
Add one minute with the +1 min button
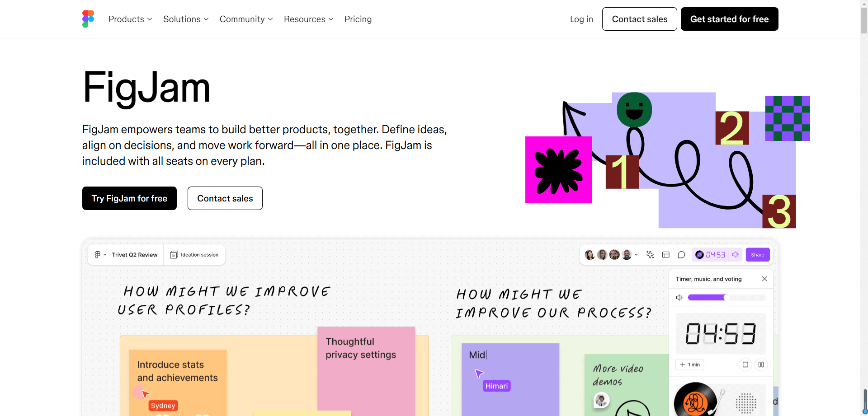point(690,365)
